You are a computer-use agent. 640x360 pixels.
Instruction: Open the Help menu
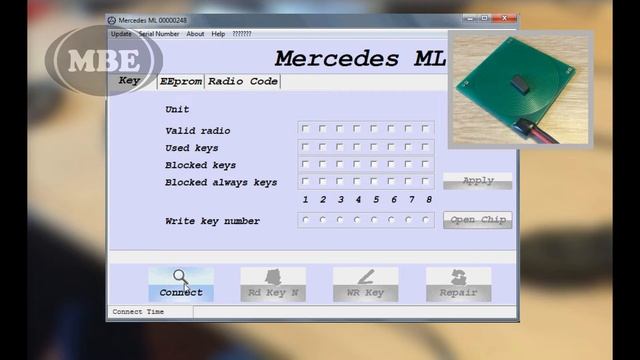218,34
